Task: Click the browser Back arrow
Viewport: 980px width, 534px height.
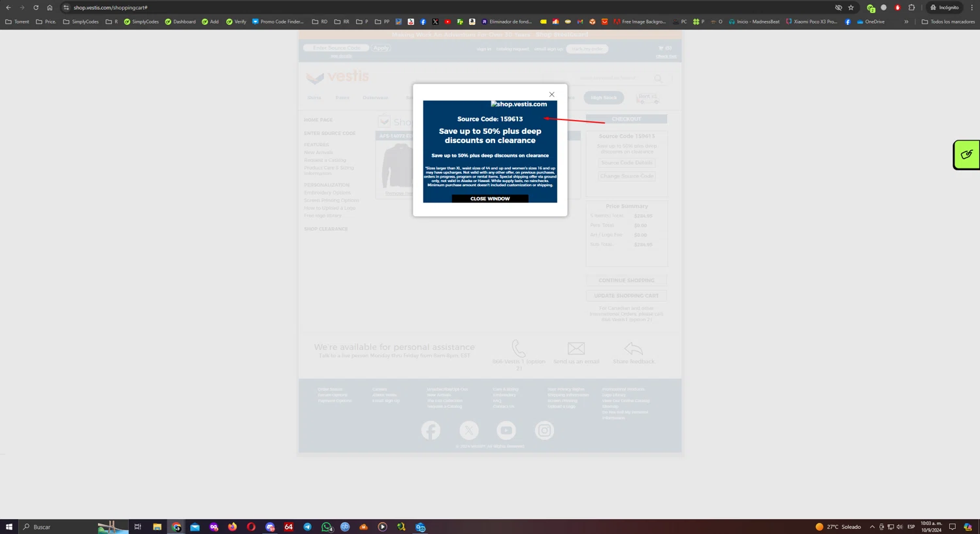Action: pyautogui.click(x=8, y=7)
